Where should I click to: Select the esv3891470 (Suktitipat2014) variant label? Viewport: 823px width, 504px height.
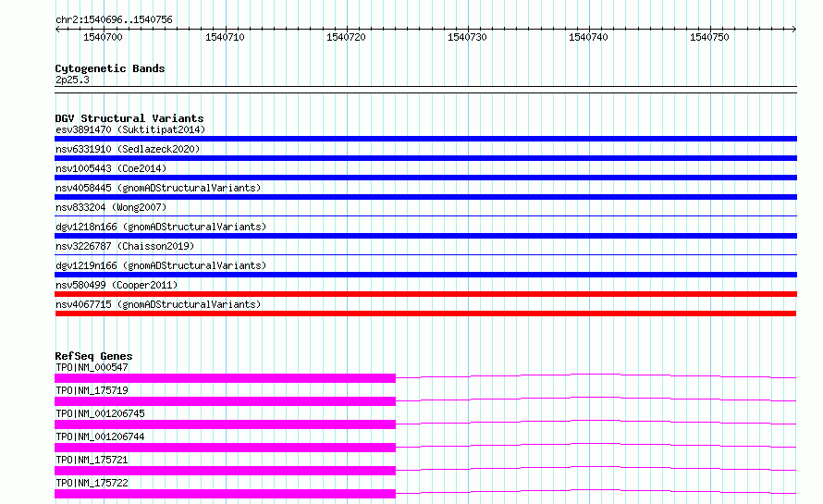click(130, 129)
